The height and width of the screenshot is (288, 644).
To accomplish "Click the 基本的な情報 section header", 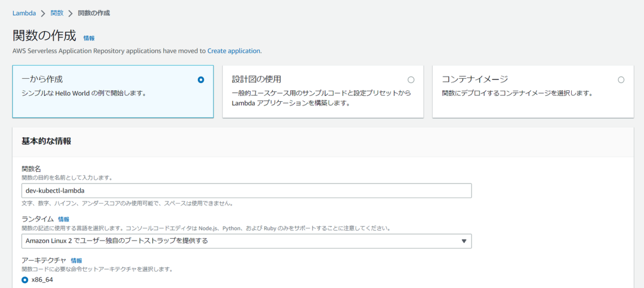I will pyautogui.click(x=46, y=141).
